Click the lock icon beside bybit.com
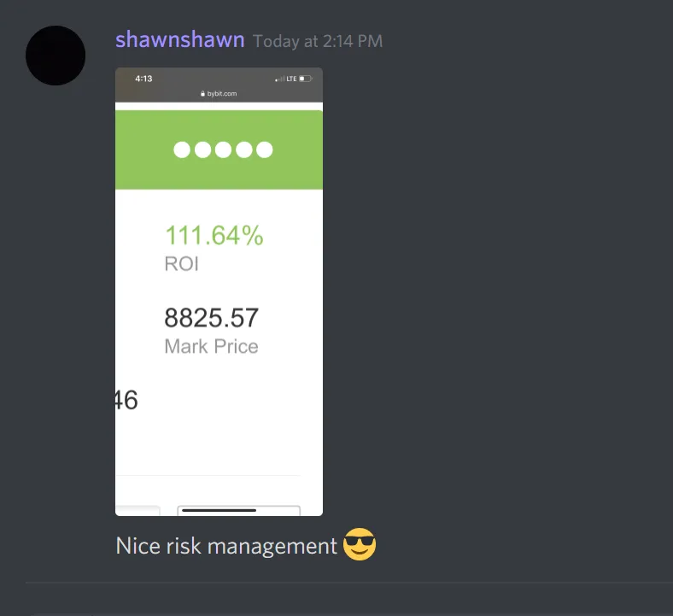673x616 pixels. point(202,94)
